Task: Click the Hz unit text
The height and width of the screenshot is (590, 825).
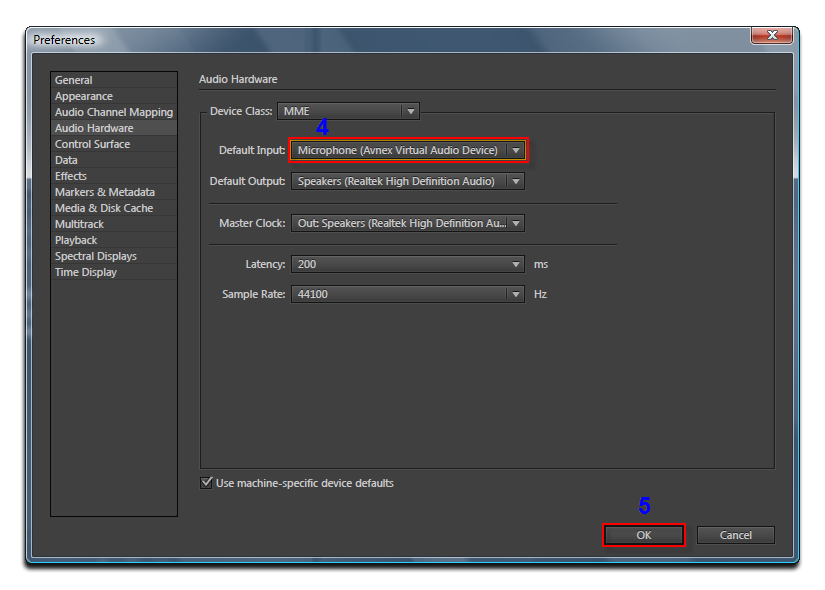Action: [x=540, y=294]
